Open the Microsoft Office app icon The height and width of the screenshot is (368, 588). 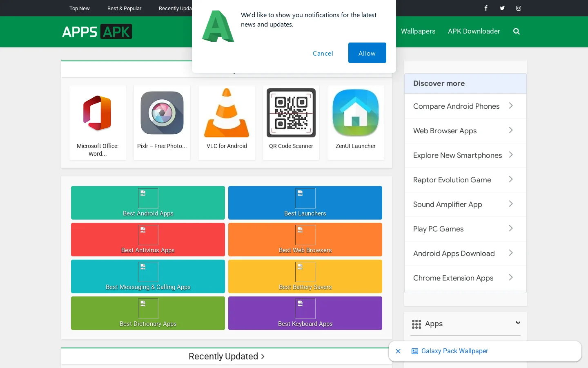(98, 113)
